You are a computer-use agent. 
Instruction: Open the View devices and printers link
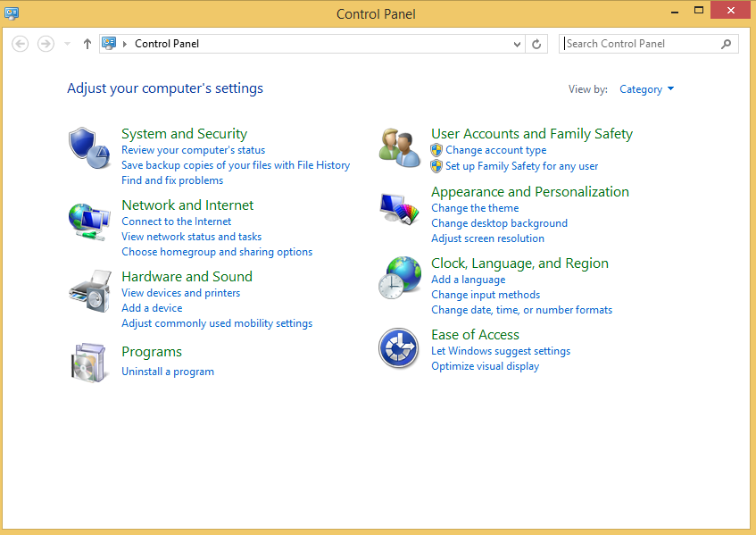click(x=180, y=293)
